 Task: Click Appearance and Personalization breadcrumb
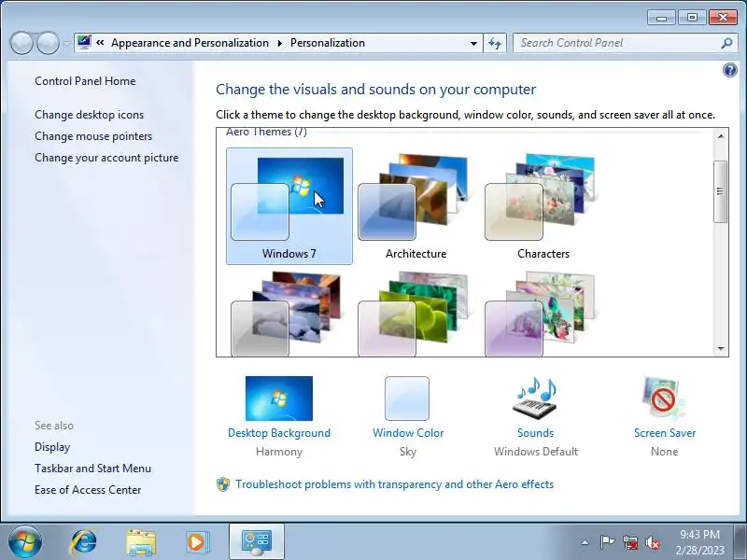click(190, 43)
